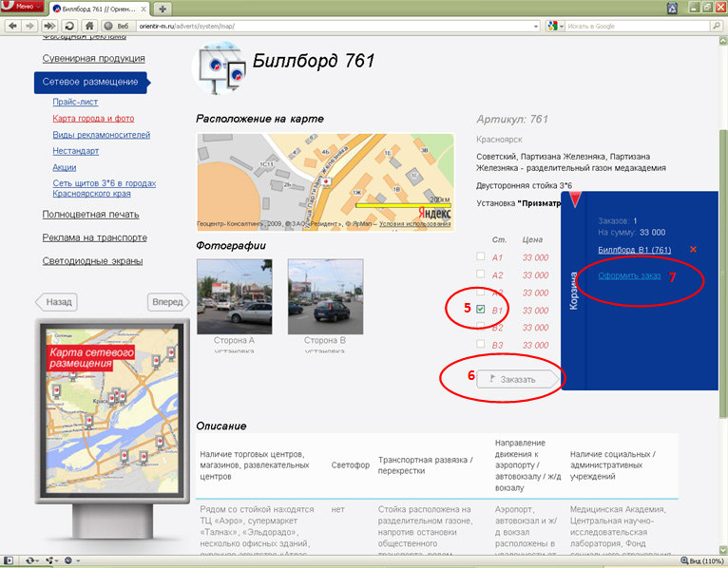The width and height of the screenshot is (728, 568).
Task: Click the panel toggle icon in the status bar
Action: [9, 560]
